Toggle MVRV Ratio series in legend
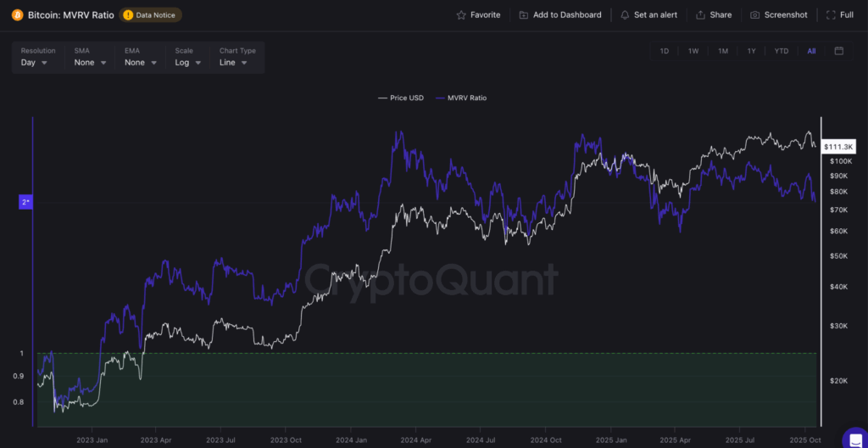 [461, 98]
